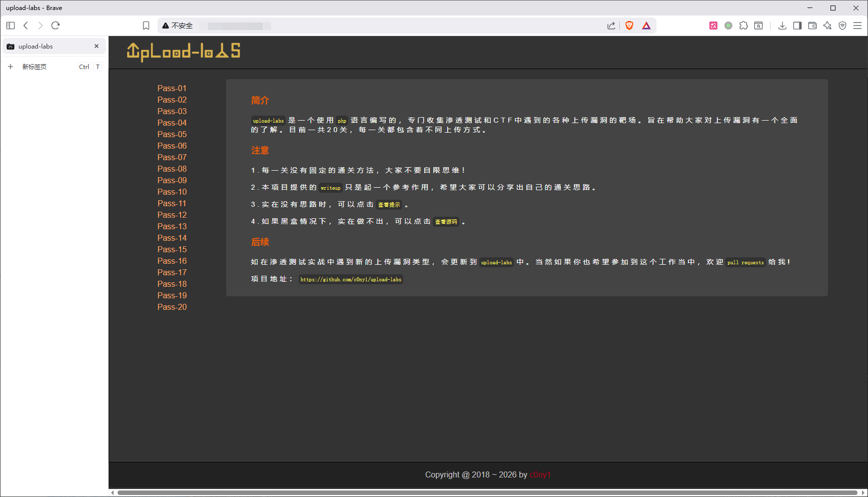The width and height of the screenshot is (868, 497).
Task: Select Pass-13 from the level list
Action: (x=172, y=226)
